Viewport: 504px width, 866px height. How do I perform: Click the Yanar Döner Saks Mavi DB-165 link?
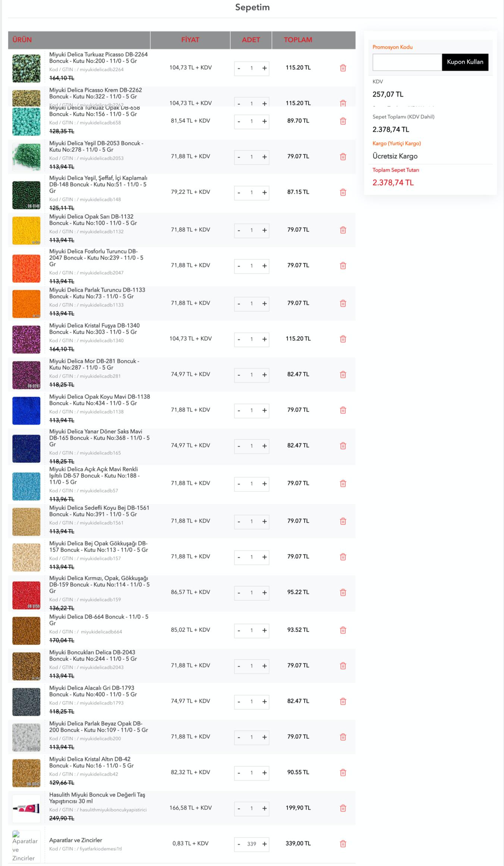click(99, 438)
